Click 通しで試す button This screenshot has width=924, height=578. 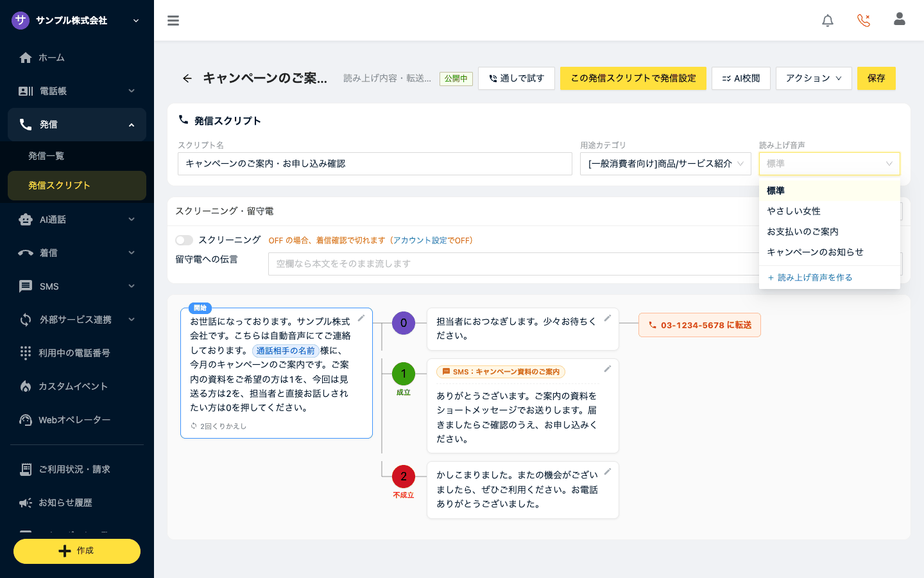517,78
